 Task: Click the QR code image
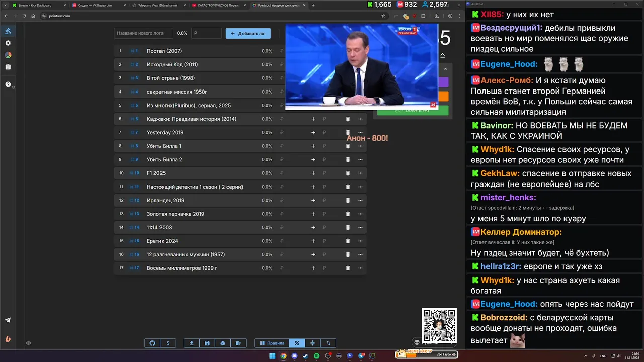point(439,326)
